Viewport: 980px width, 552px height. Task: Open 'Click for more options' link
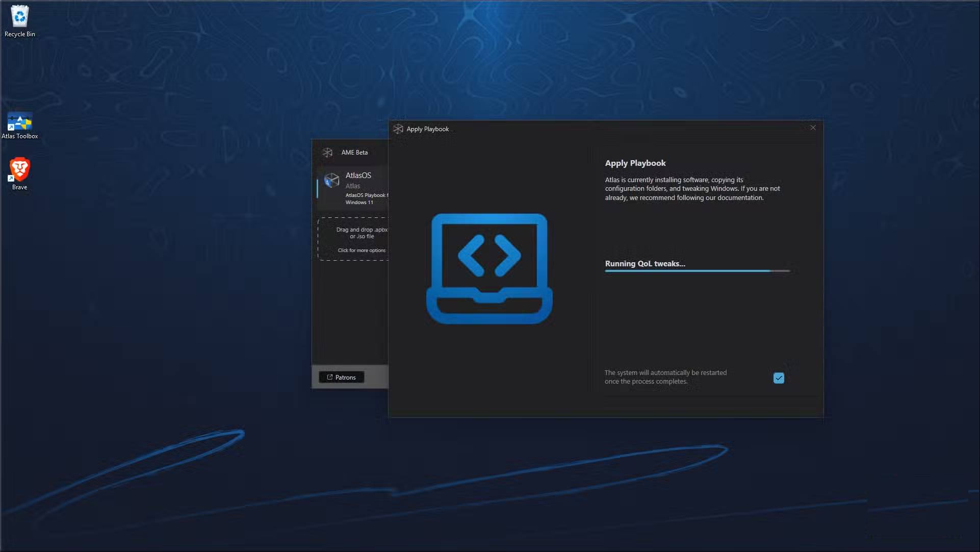(x=362, y=250)
